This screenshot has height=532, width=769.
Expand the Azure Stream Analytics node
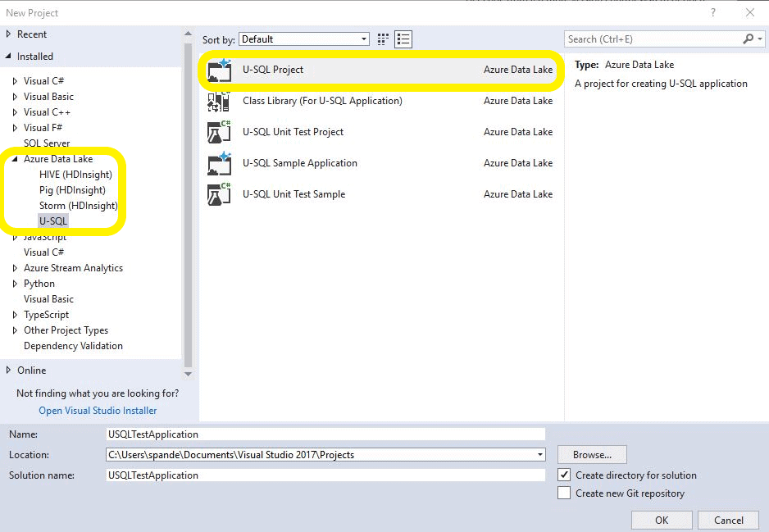(x=15, y=268)
